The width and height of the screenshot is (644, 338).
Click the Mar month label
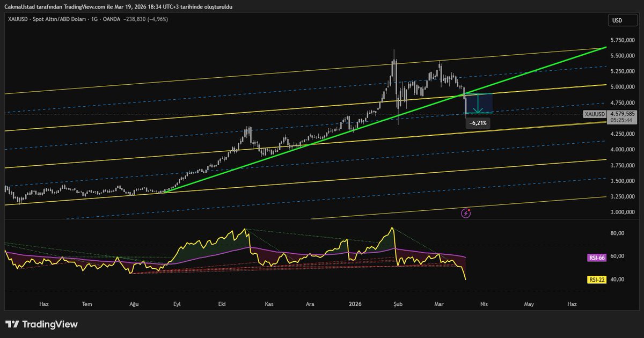click(x=440, y=304)
